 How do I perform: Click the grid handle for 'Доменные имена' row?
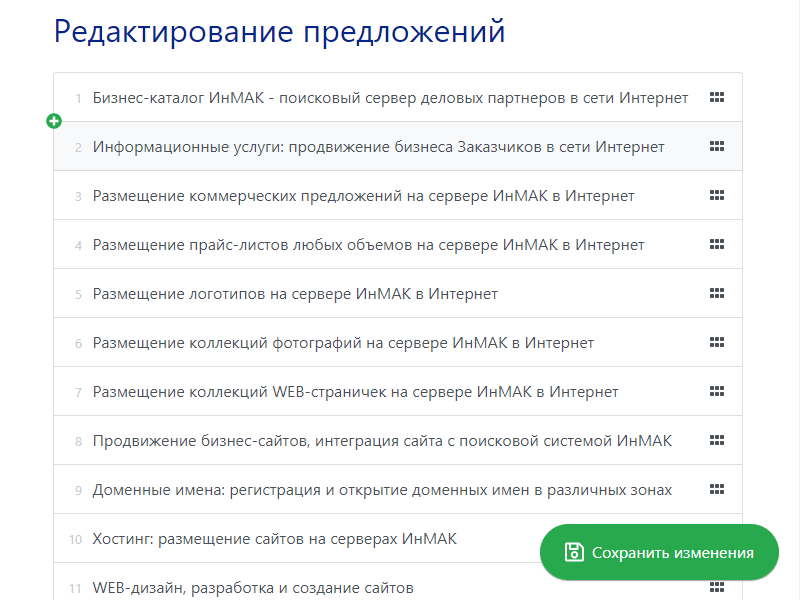click(716, 490)
